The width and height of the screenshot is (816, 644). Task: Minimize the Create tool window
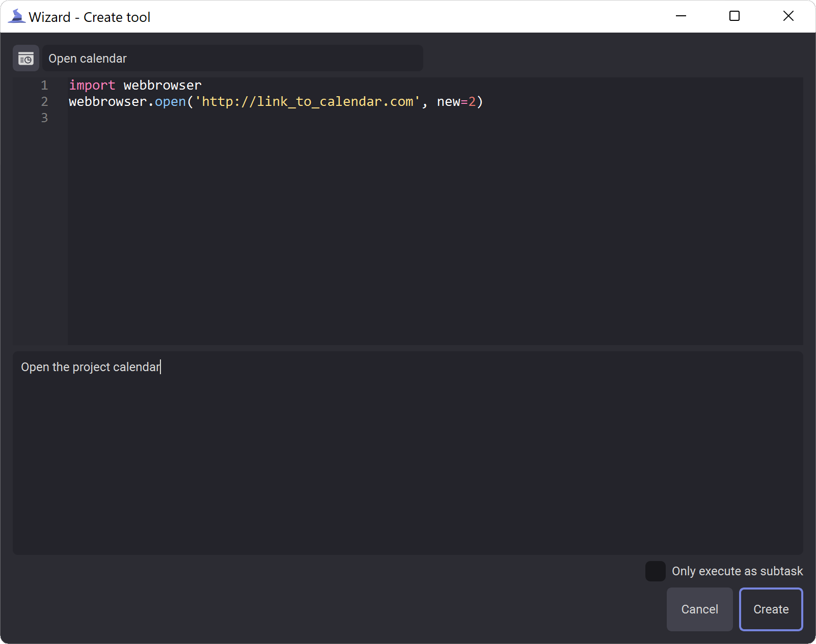pyautogui.click(x=681, y=16)
